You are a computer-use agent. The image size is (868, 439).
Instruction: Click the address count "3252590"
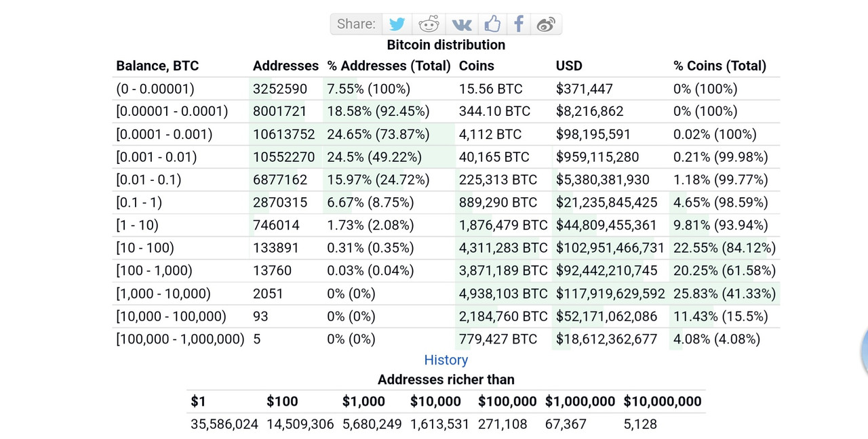coord(280,89)
